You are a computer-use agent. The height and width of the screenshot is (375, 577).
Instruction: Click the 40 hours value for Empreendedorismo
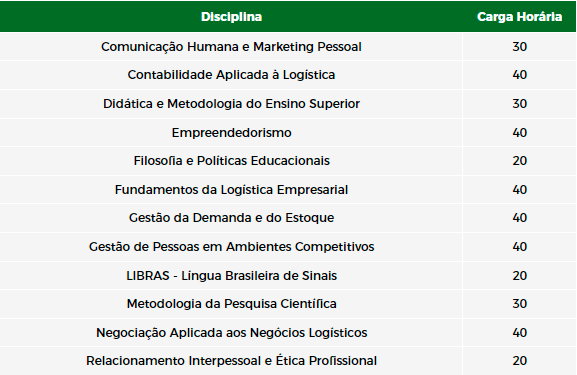coord(520,132)
